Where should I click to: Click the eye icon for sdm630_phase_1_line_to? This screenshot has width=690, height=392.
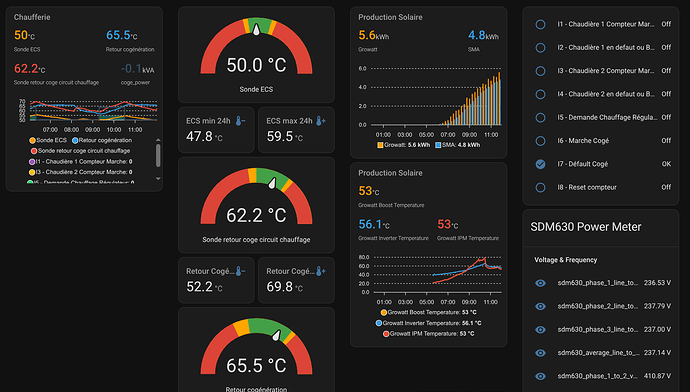point(540,283)
